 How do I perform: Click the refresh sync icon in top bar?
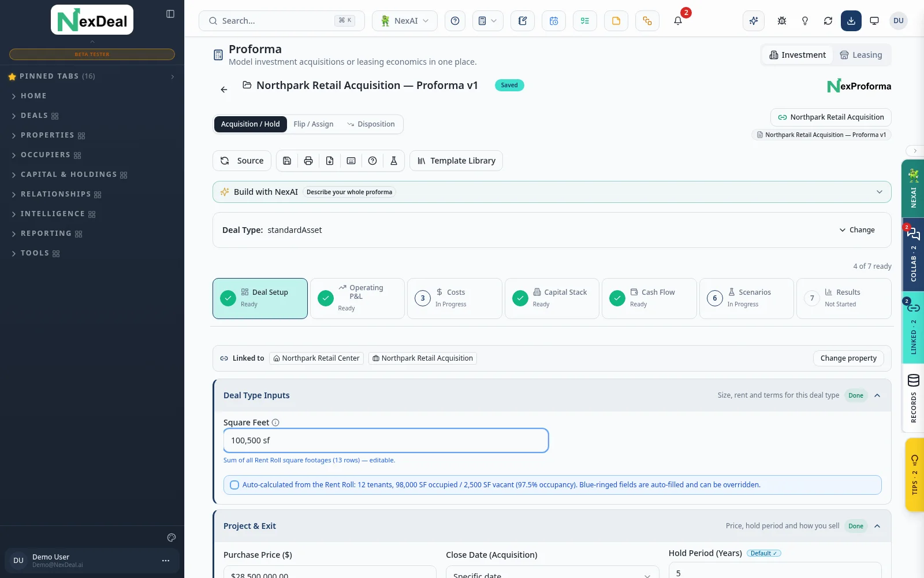click(x=828, y=21)
